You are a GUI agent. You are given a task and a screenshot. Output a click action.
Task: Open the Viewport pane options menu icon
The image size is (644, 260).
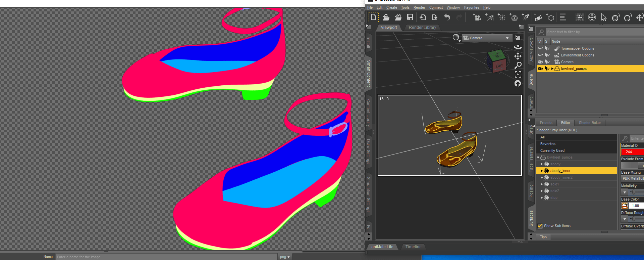[x=521, y=27]
